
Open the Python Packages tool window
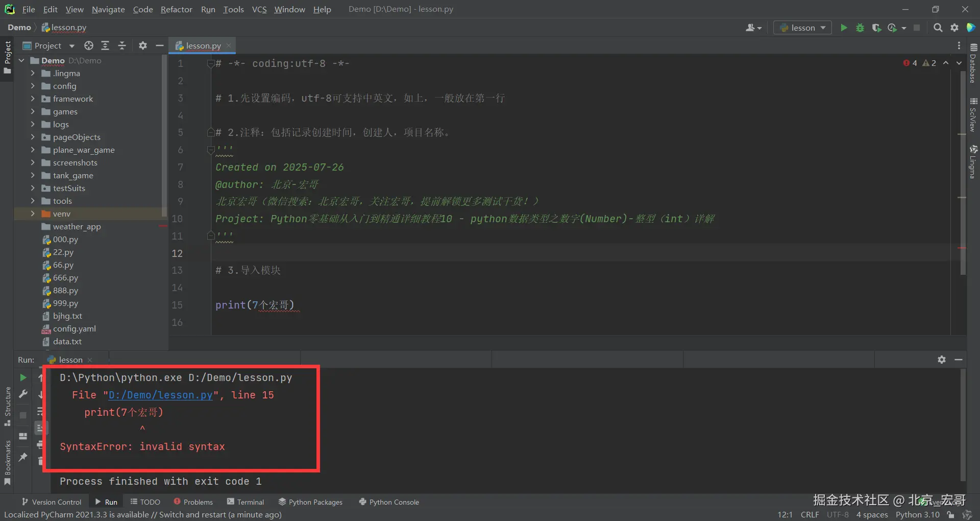310,502
